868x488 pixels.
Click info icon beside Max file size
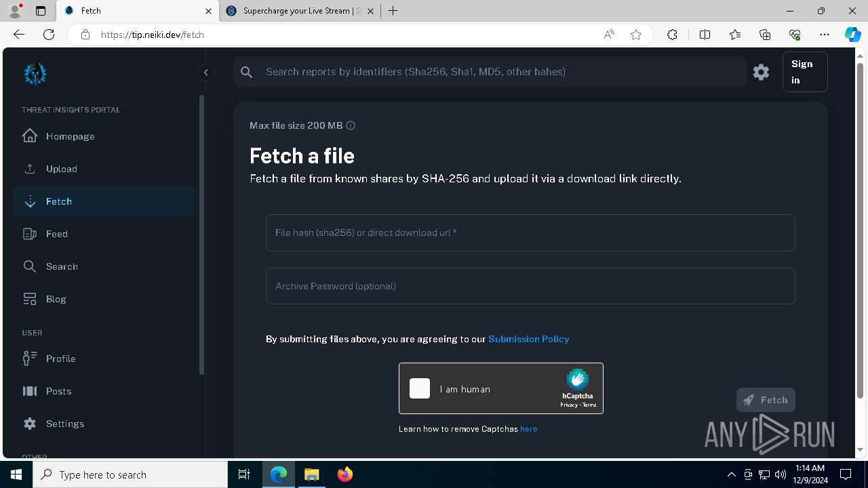click(351, 125)
